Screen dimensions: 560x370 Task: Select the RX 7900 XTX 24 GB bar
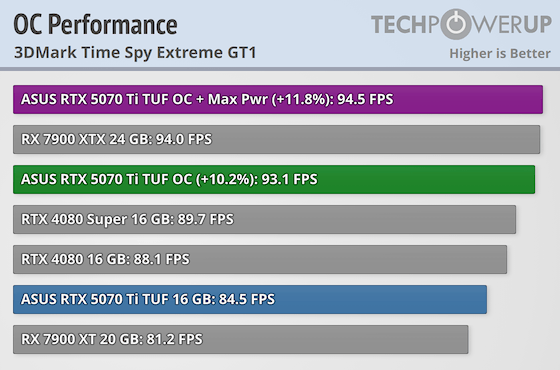tap(276, 139)
